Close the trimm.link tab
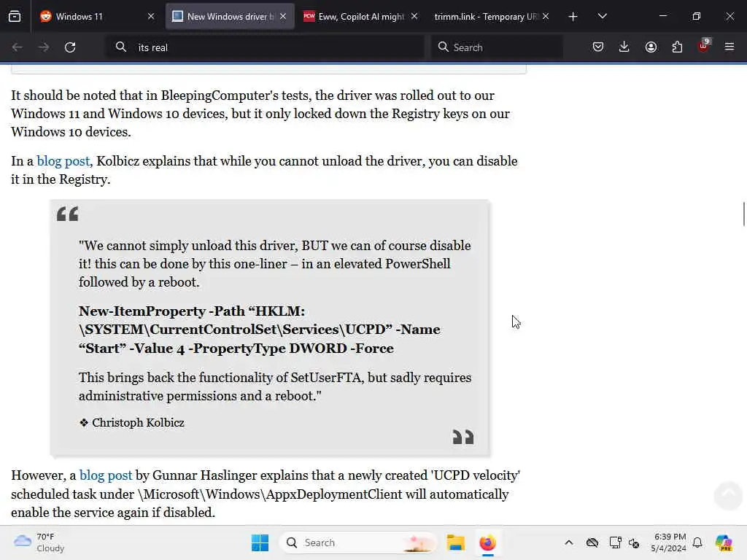The height and width of the screenshot is (560, 747). (546, 17)
